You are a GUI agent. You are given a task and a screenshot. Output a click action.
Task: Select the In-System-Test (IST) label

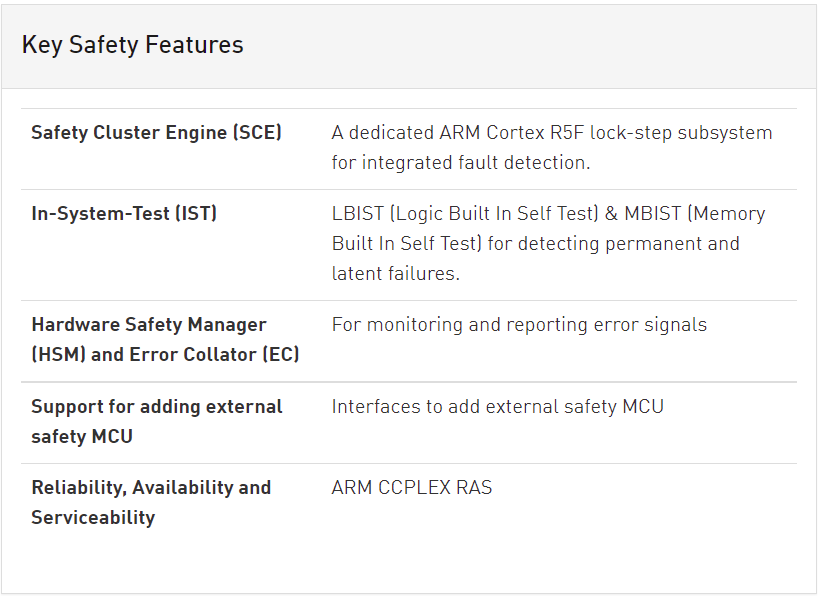pyautogui.click(x=124, y=214)
